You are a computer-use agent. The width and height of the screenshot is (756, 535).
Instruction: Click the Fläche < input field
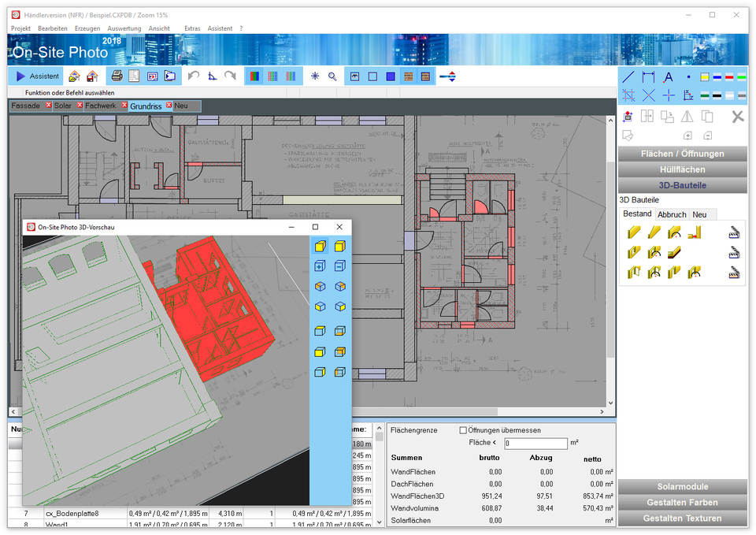pos(535,444)
